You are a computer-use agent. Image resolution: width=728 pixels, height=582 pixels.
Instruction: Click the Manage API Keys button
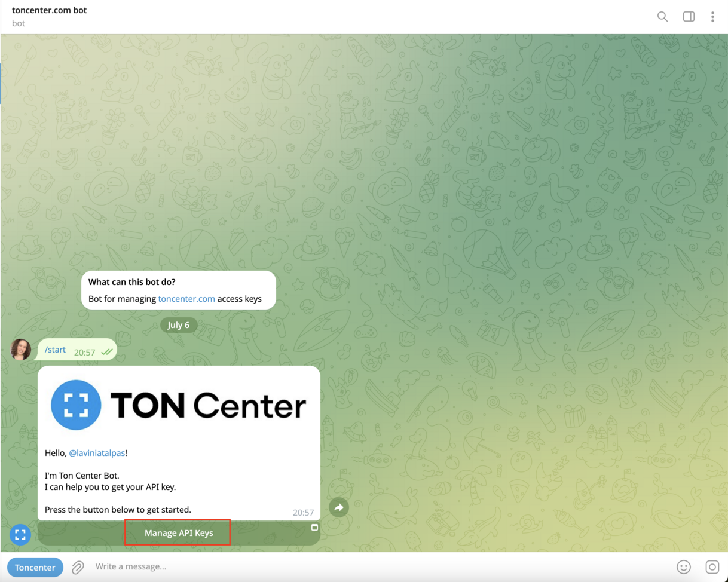coord(179,533)
